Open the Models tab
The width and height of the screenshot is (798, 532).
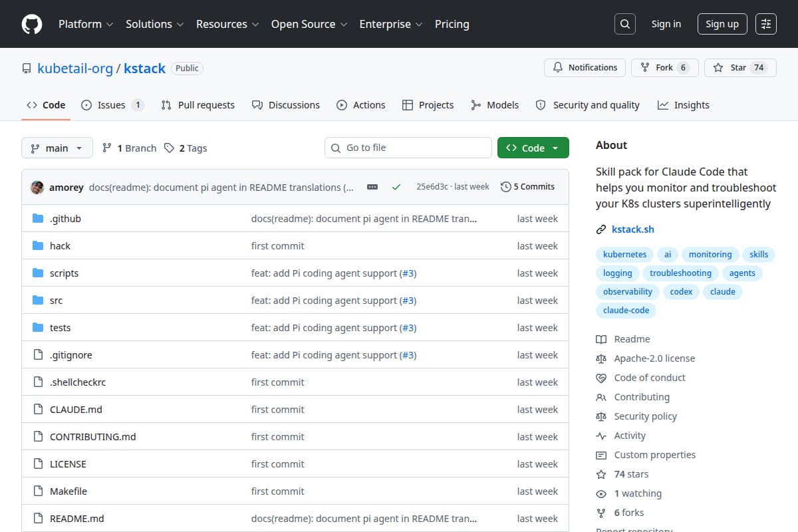pos(495,105)
